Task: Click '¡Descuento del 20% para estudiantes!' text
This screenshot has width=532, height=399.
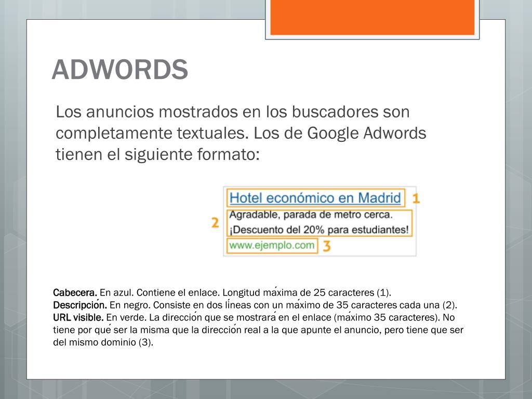Action: click(319, 230)
